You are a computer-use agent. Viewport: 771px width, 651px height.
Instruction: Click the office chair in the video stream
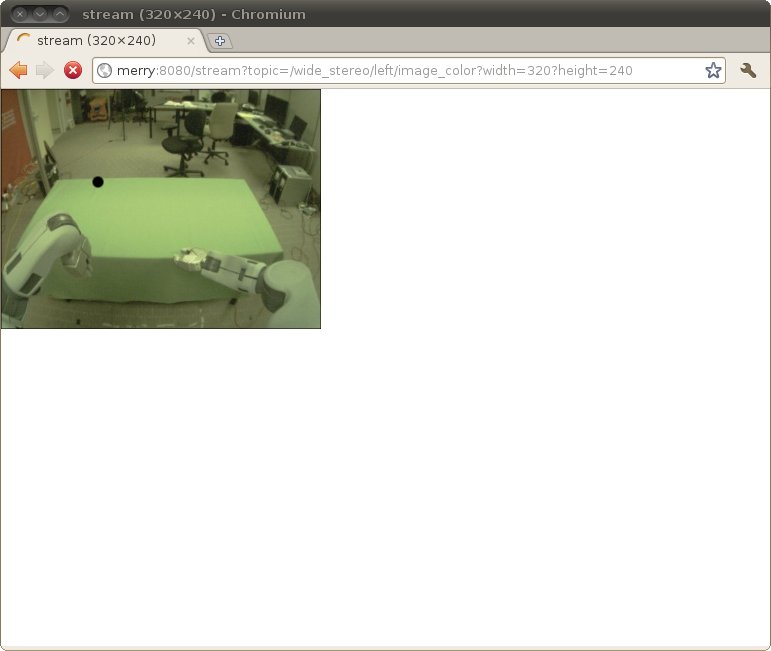pos(182,140)
